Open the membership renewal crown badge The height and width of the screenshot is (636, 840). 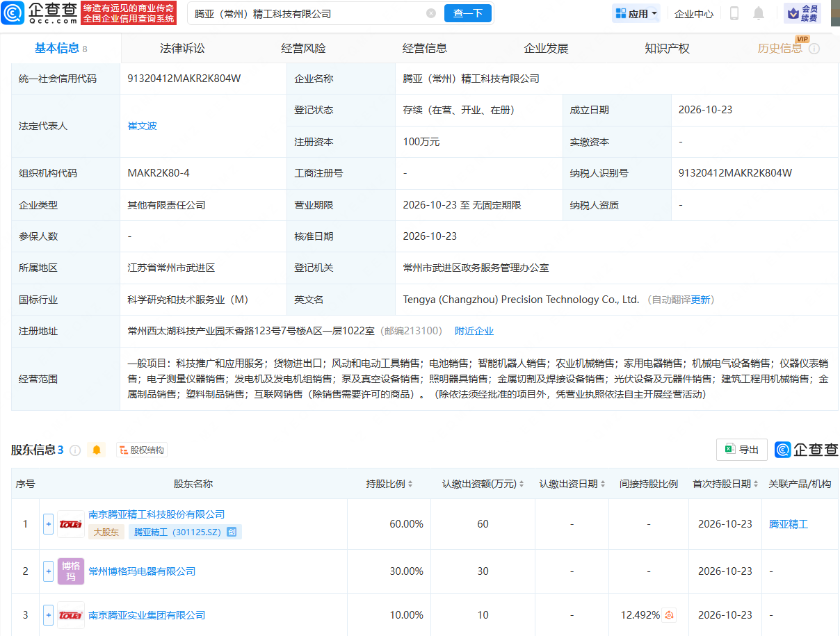tap(802, 13)
